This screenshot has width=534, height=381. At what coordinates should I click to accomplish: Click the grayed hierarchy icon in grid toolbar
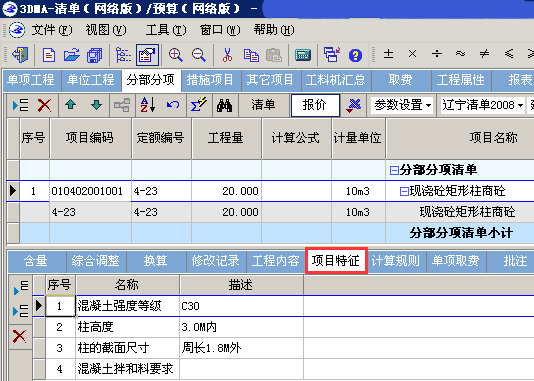[x=122, y=105]
